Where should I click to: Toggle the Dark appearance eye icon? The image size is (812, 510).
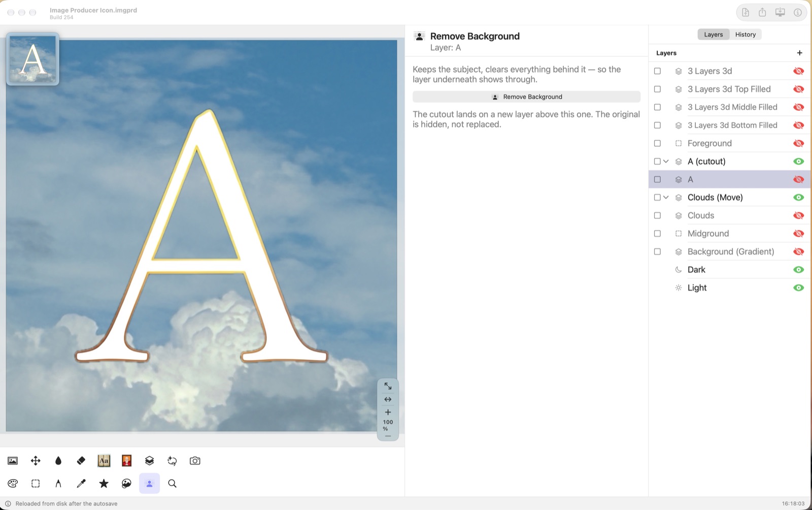(x=798, y=270)
